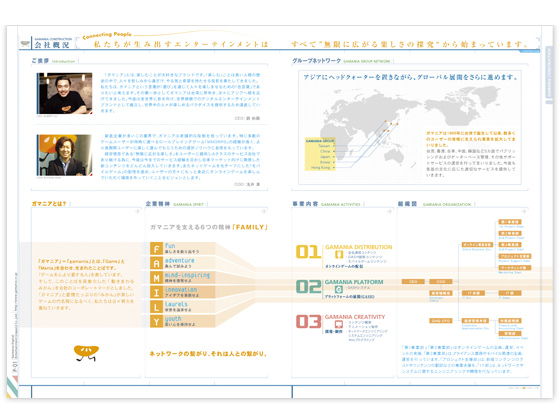
Task: Click the COO box in org chart
Action: (x=441, y=281)
